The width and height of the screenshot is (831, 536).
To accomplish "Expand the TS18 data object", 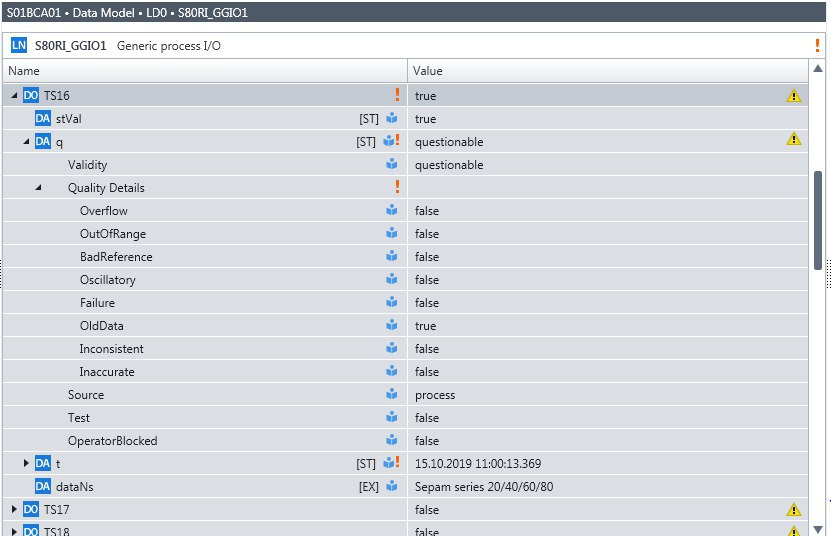I will [x=14, y=531].
